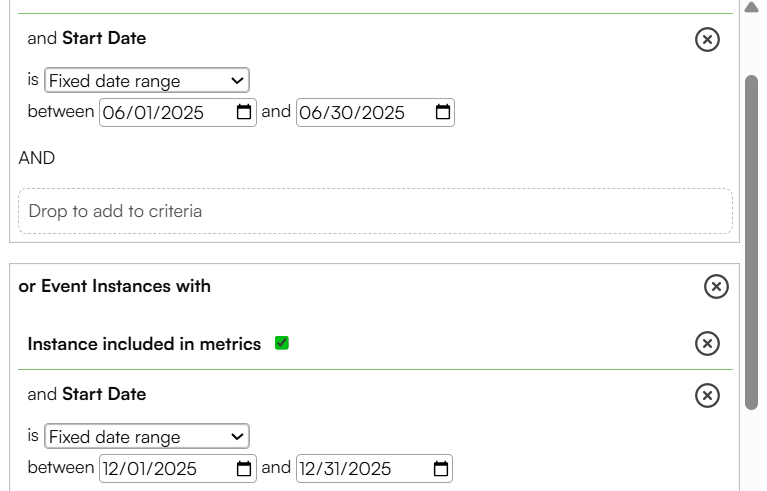Click the 12/01/2025 start date field
This screenshot has width=767, height=491.
(178, 469)
